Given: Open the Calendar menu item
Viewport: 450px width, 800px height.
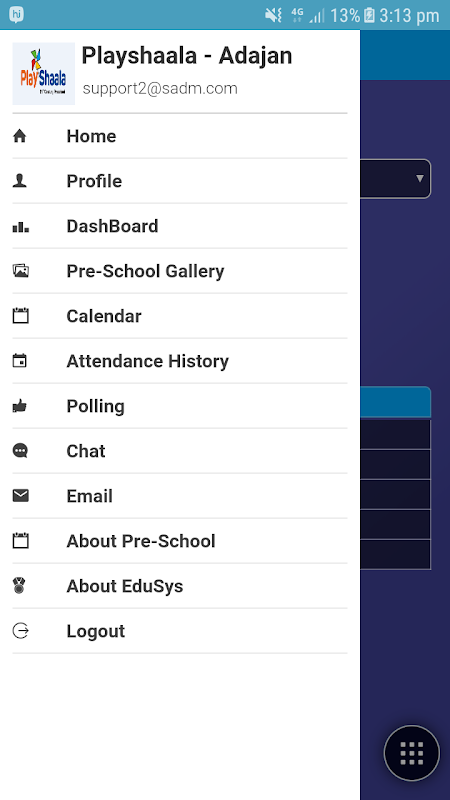Looking at the screenshot, I should (x=180, y=316).
